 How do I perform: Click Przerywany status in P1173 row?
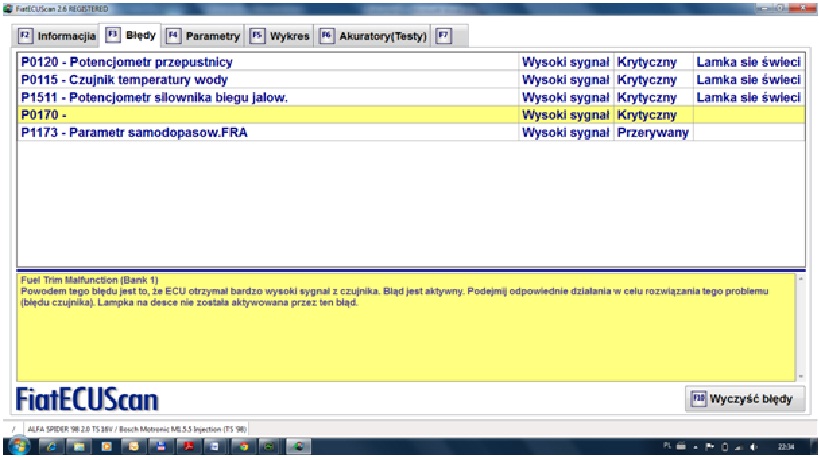pyautogui.click(x=653, y=133)
